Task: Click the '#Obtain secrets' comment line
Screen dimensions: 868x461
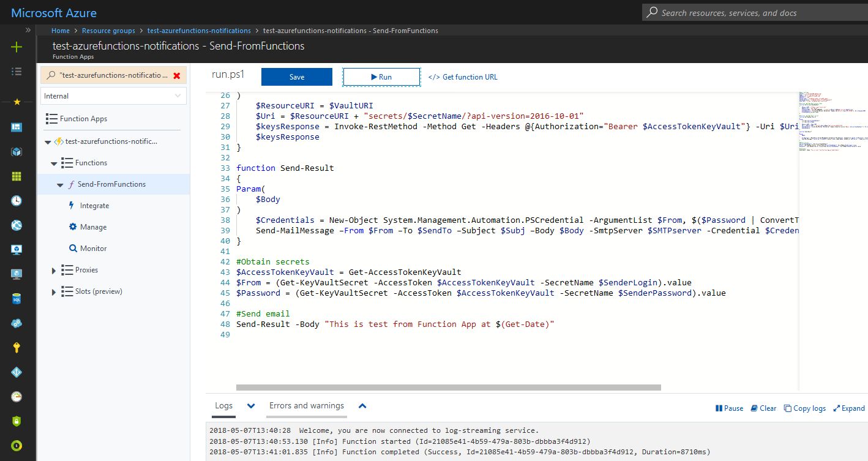Action: 273,262
